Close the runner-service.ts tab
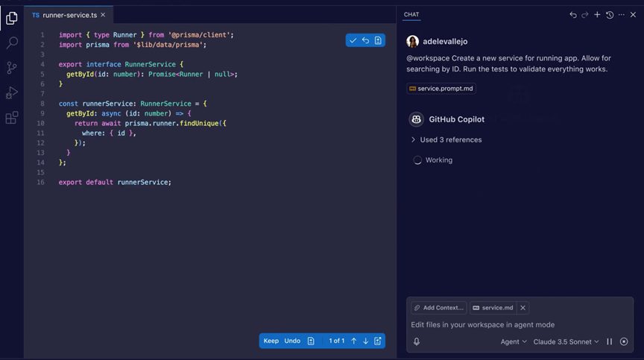 coord(103,15)
